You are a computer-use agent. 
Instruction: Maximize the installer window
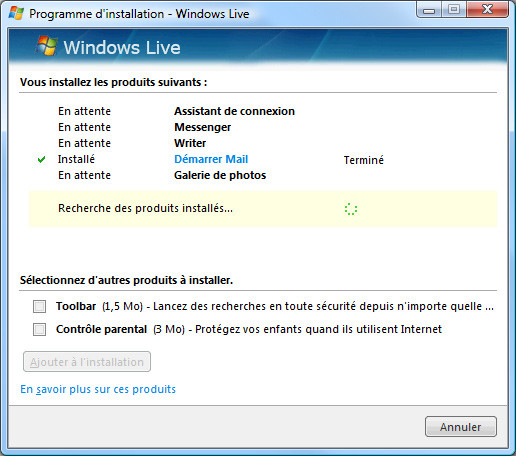click(454, 10)
